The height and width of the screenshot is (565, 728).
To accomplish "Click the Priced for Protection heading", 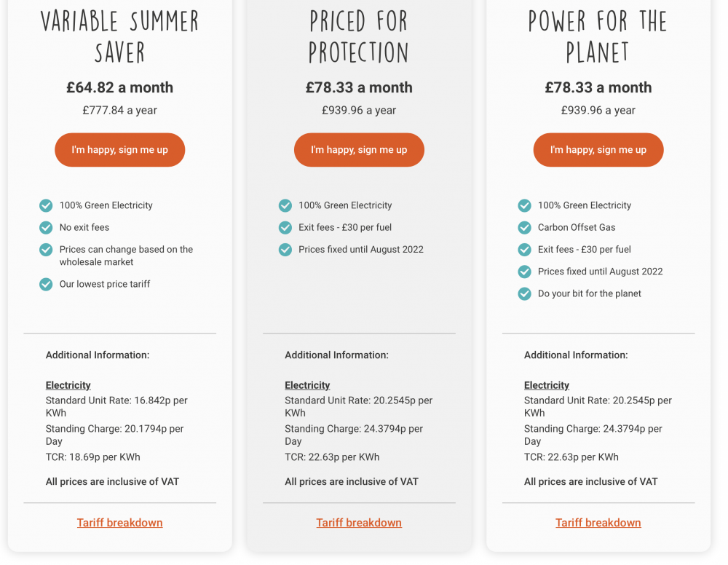I will coord(359,36).
